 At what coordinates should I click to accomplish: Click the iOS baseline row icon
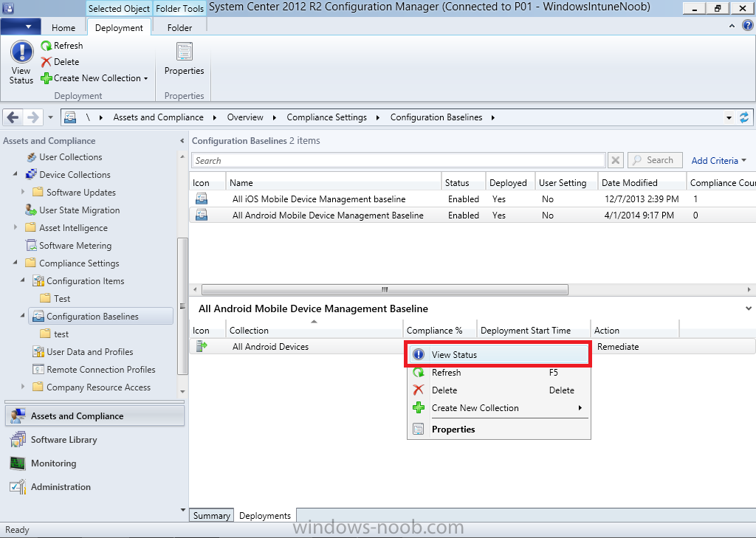pyautogui.click(x=202, y=199)
